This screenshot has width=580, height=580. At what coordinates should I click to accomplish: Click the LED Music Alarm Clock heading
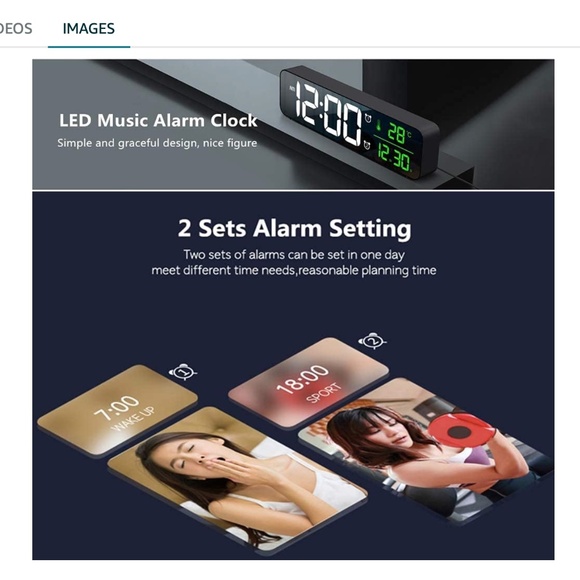pyautogui.click(x=158, y=121)
